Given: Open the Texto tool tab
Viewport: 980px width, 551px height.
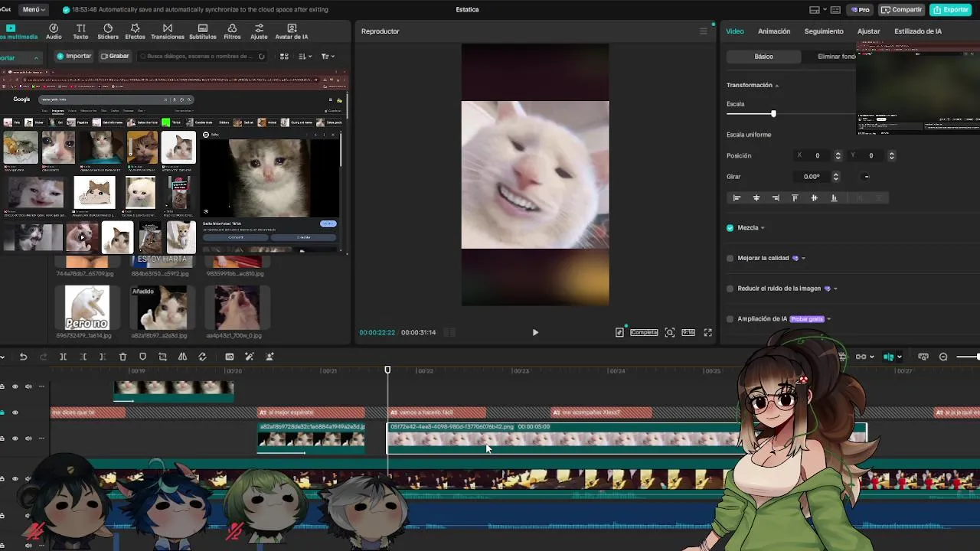Looking at the screenshot, I should pyautogui.click(x=80, y=31).
